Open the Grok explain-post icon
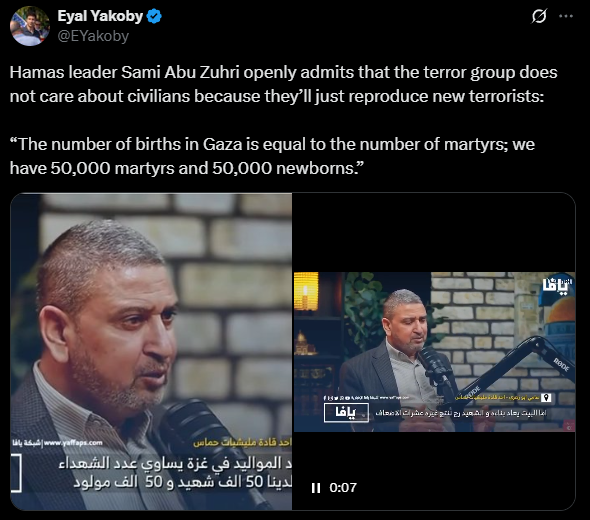 [x=539, y=16]
